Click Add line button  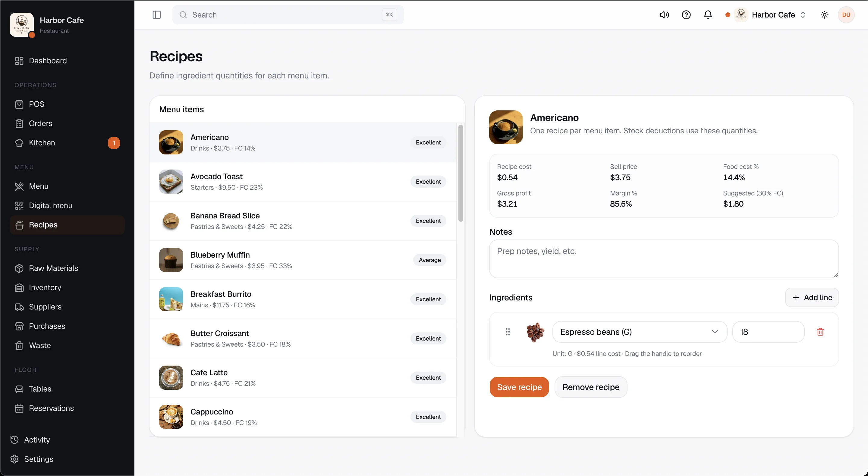[812, 297]
